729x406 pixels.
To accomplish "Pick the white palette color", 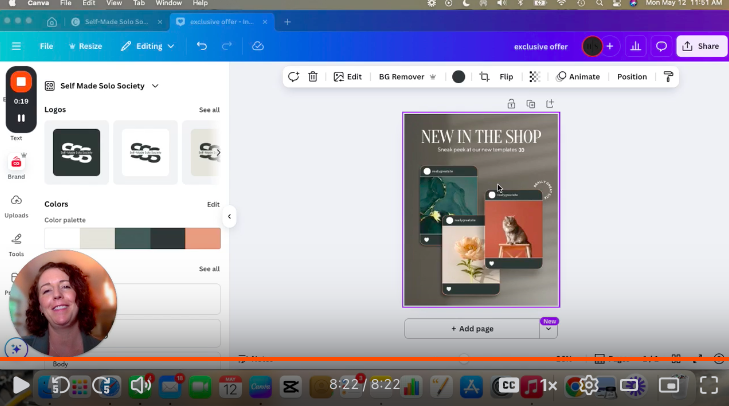I will click(x=62, y=238).
